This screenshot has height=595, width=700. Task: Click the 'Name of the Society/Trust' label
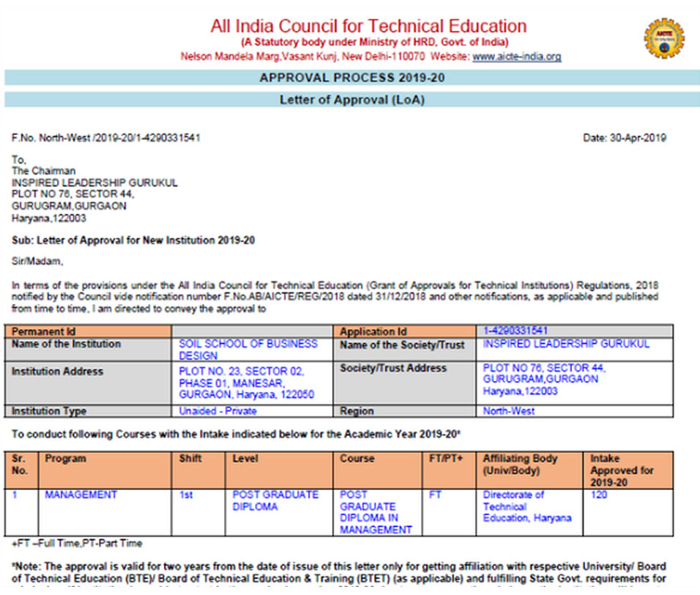[404, 350]
